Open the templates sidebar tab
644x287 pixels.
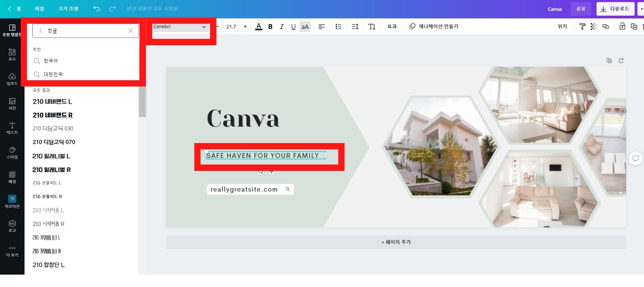click(x=12, y=30)
